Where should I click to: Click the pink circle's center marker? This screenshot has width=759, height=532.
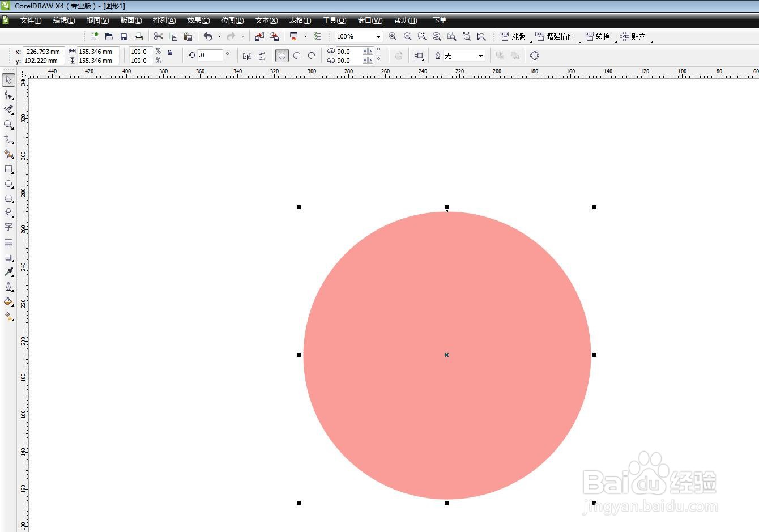tap(446, 355)
